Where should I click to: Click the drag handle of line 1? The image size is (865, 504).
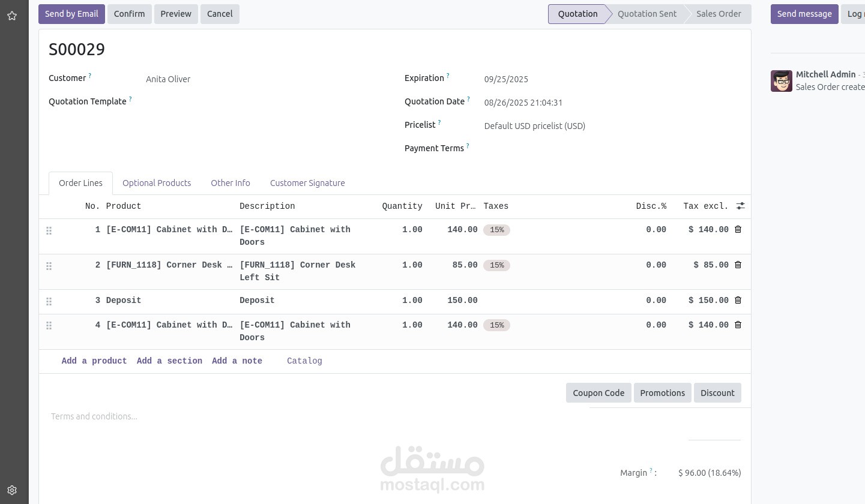click(x=49, y=230)
